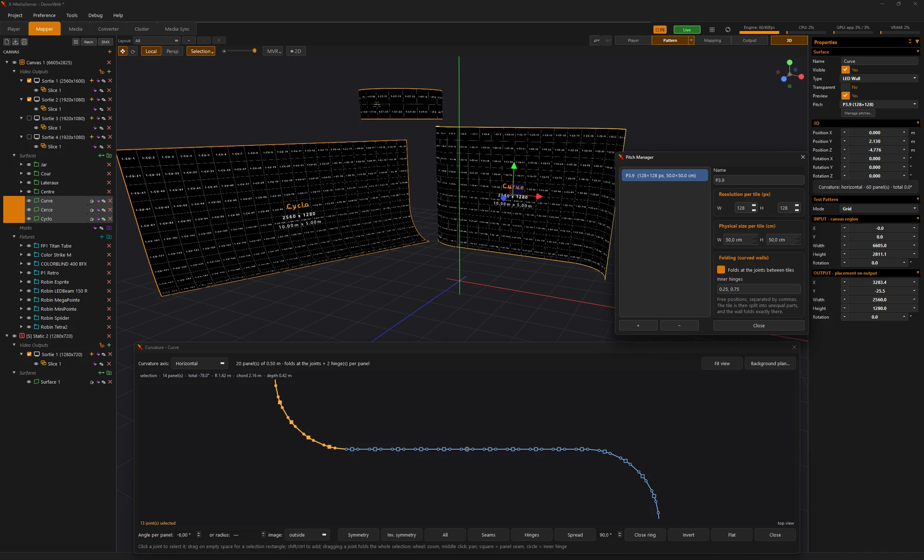Toggle the FS fullscreen button
This screenshot has height=560, width=924.
pos(660,30)
